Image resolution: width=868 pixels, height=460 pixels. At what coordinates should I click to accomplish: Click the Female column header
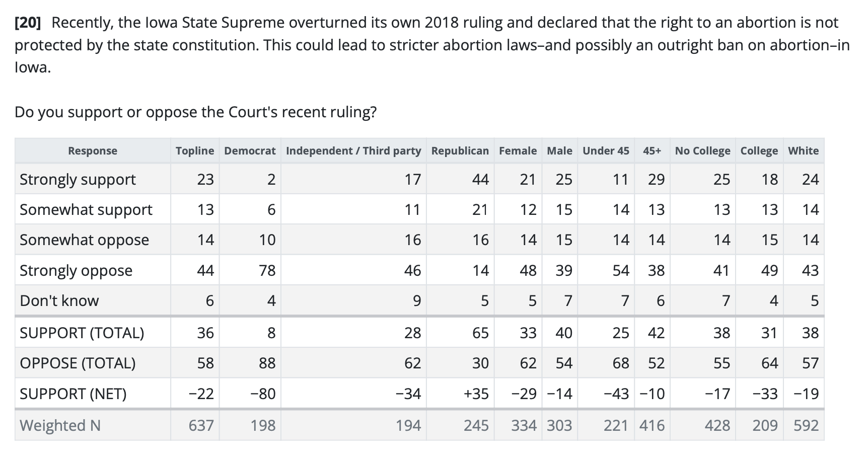518,151
